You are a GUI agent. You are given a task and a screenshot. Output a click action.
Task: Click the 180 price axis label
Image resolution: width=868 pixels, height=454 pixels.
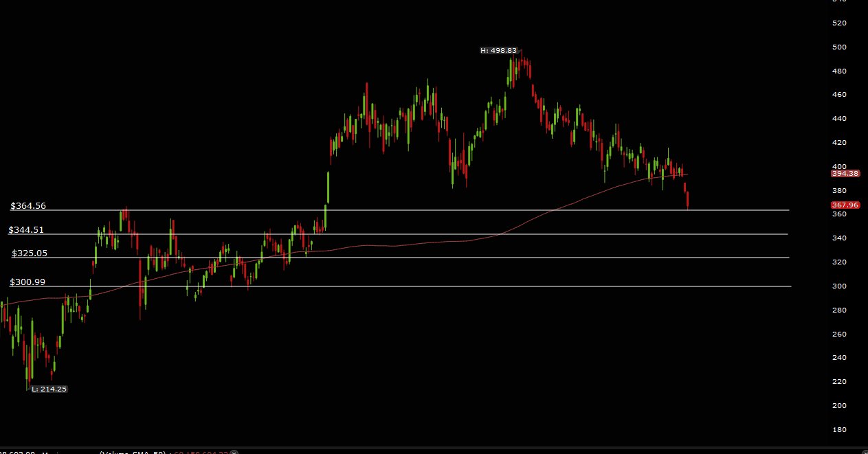click(839, 429)
